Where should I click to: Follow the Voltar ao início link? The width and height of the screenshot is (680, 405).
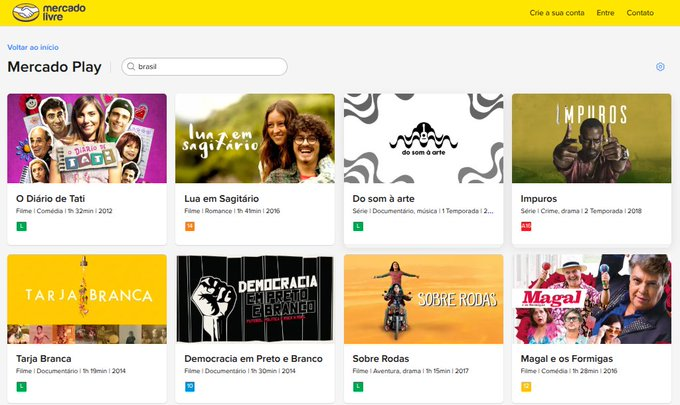coord(32,47)
